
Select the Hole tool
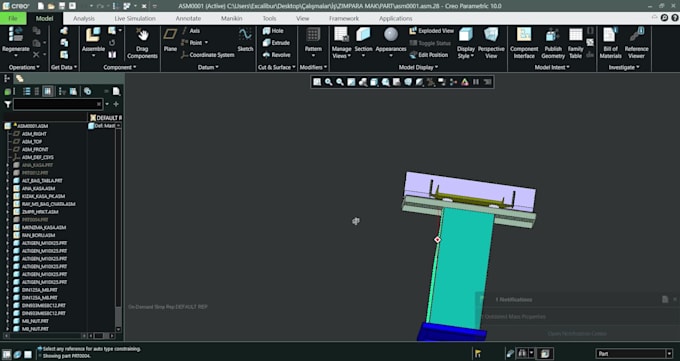pyautogui.click(x=273, y=31)
